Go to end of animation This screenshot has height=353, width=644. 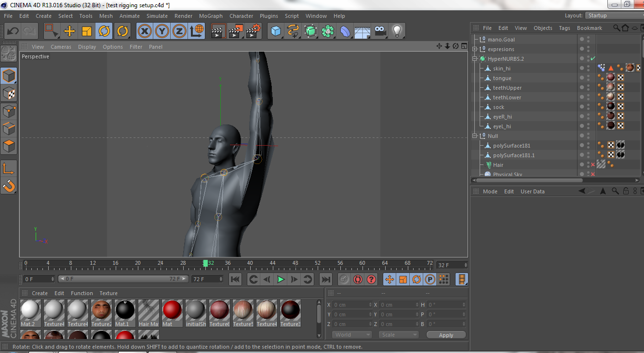[x=326, y=279]
